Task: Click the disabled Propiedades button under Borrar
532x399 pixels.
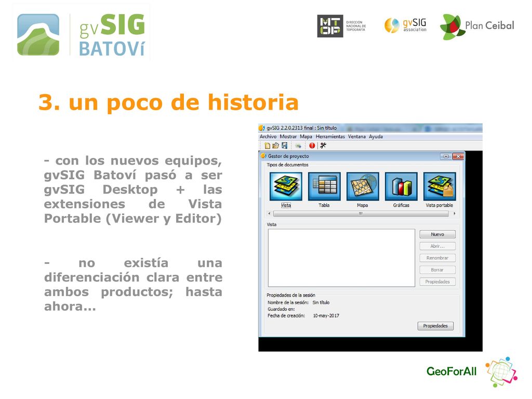Action: [x=437, y=282]
